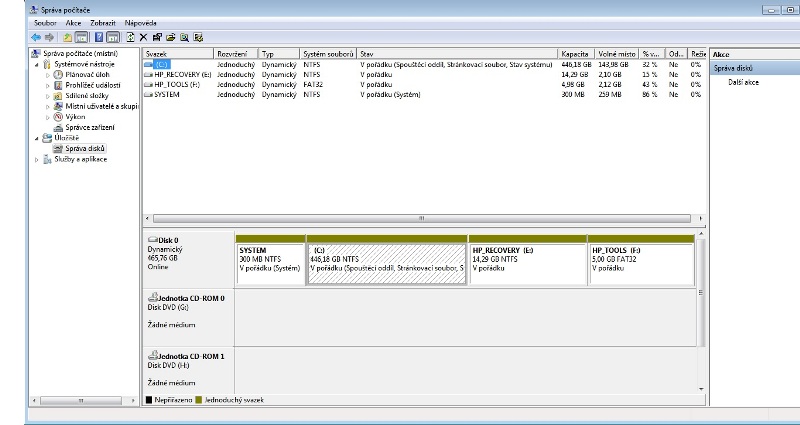
Task: Click the magnifier Explore toolbar icon
Action: [184, 37]
